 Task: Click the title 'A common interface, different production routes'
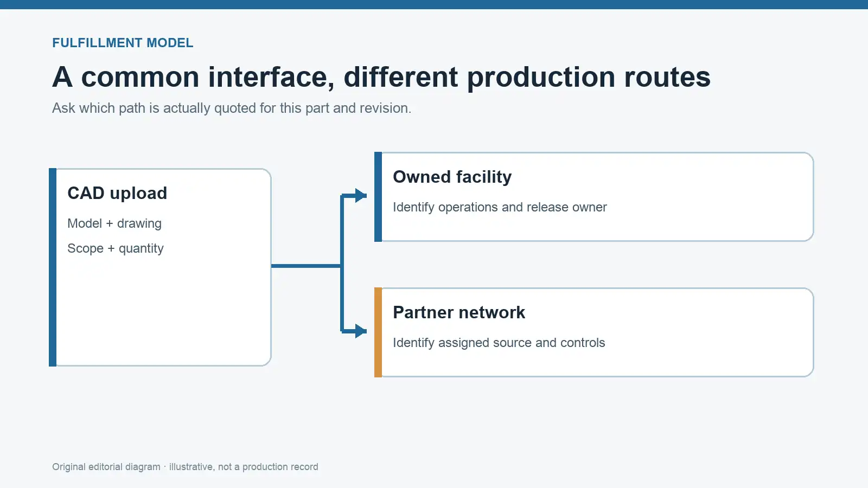(x=381, y=77)
